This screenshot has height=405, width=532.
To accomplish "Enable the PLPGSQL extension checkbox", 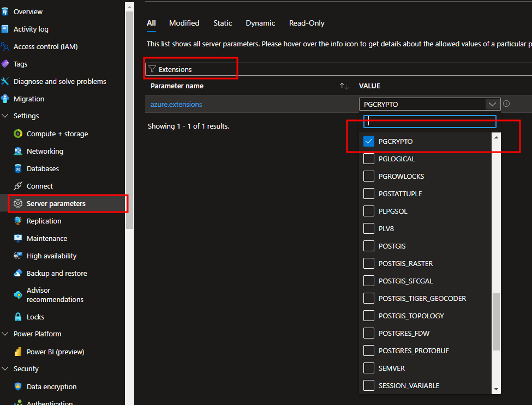I will click(x=369, y=211).
